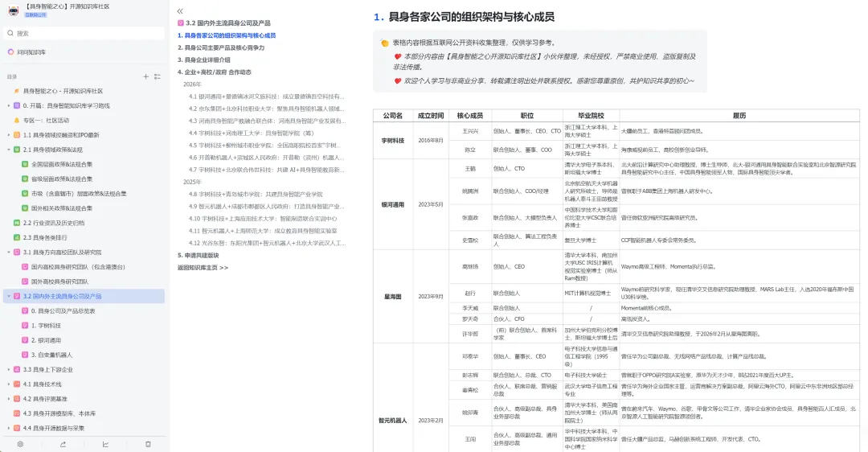
Task: Click the plus icon beside 目录
Action: click(x=145, y=76)
